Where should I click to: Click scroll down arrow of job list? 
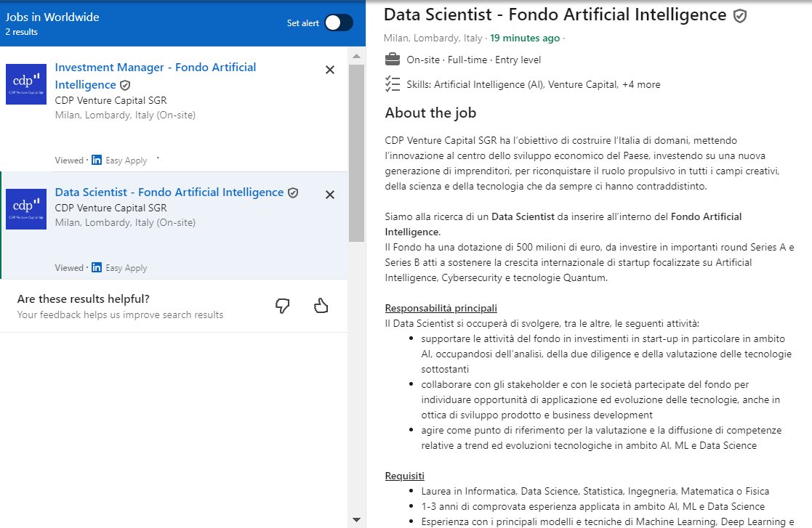(x=356, y=520)
